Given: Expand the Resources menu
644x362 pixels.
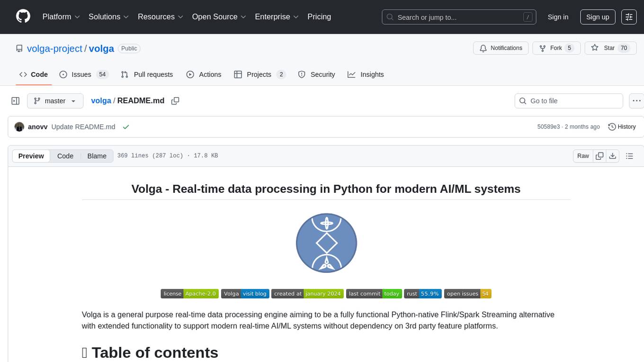Looking at the screenshot, I should (x=161, y=17).
